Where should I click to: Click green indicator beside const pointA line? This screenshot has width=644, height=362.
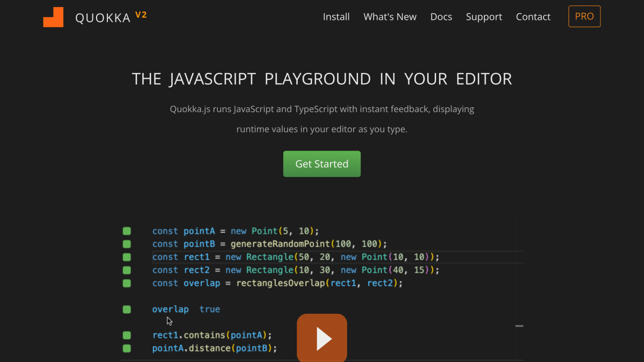click(x=127, y=231)
